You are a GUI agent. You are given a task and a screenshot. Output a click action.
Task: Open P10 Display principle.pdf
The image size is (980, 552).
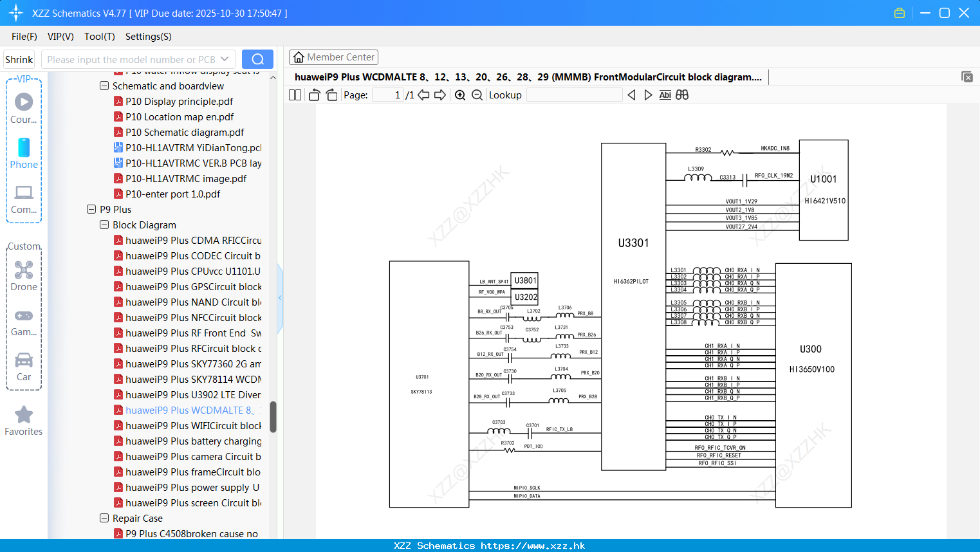pos(179,101)
